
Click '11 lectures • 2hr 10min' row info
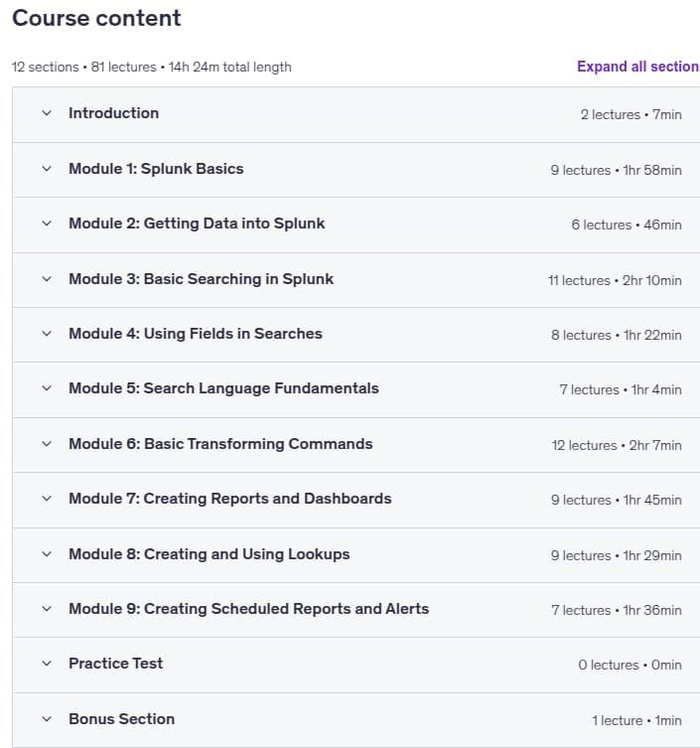[615, 280]
